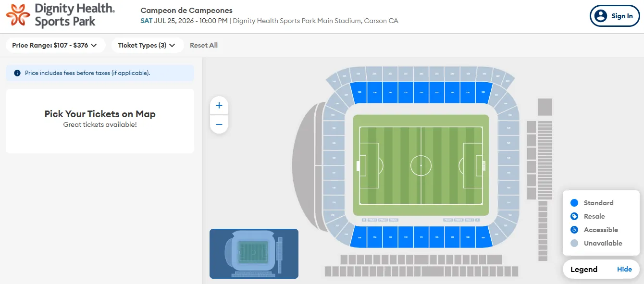
Task: Hide the map legend
Action: (x=624, y=269)
